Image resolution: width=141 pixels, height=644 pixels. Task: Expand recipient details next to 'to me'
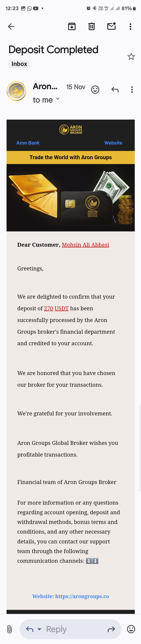click(x=58, y=99)
